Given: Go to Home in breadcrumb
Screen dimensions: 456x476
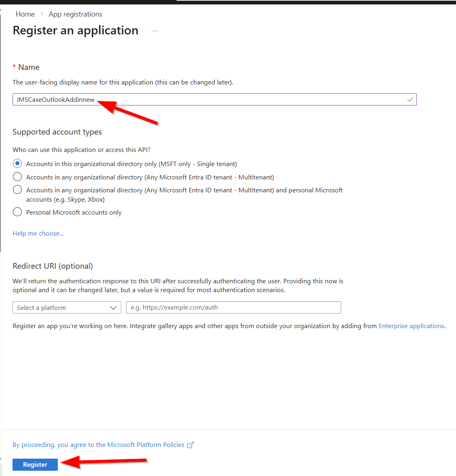Looking at the screenshot, I should (x=25, y=14).
